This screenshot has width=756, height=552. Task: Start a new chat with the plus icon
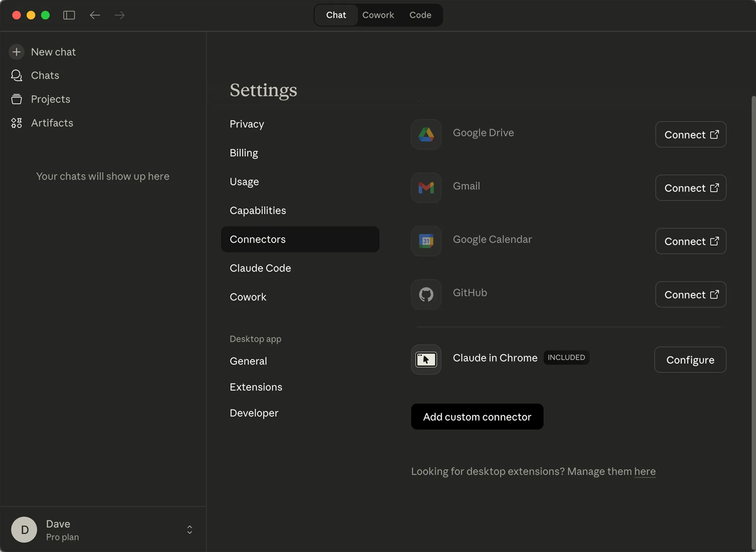click(17, 52)
